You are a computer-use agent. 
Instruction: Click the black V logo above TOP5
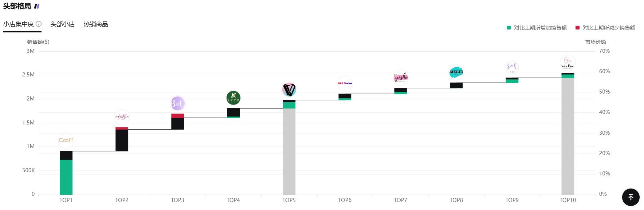pos(289,90)
